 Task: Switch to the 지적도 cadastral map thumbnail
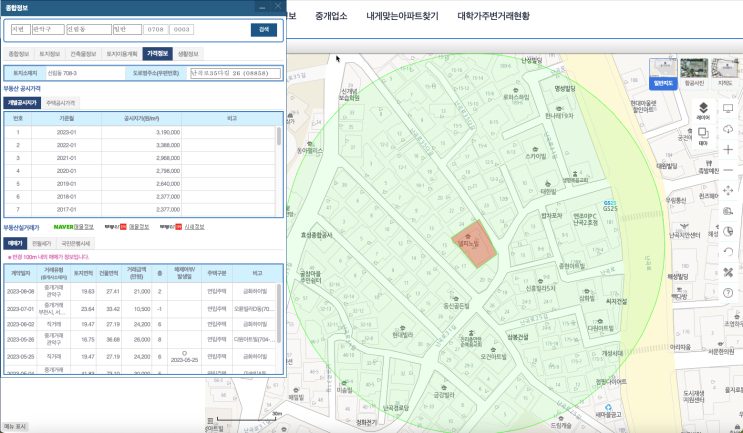725,73
